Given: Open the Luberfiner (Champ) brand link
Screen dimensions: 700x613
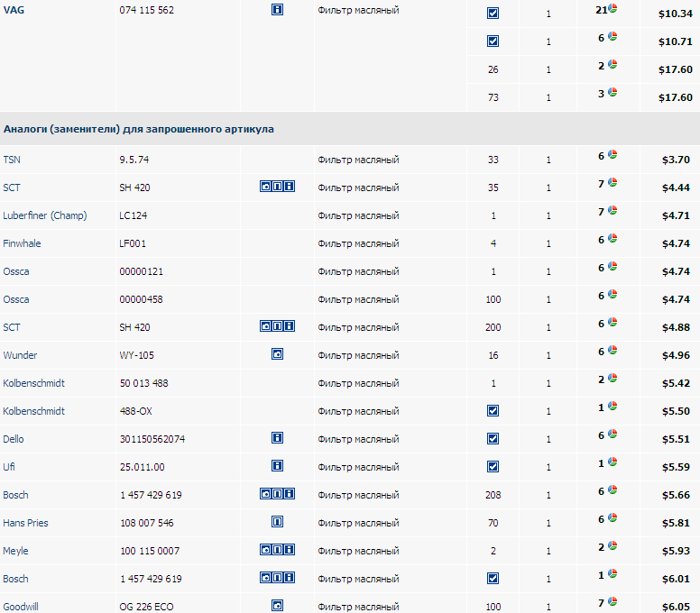Looking at the screenshot, I should [x=44, y=215].
